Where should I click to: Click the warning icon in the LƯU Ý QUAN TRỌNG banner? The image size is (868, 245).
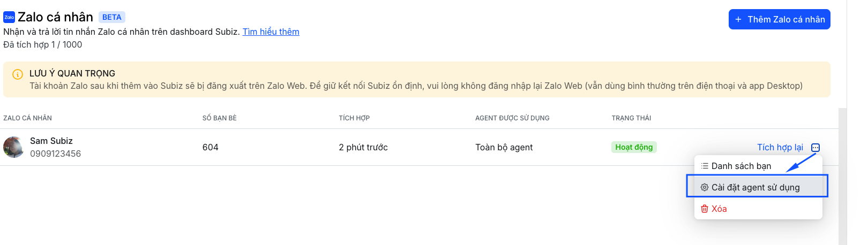(x=18, y=74)
